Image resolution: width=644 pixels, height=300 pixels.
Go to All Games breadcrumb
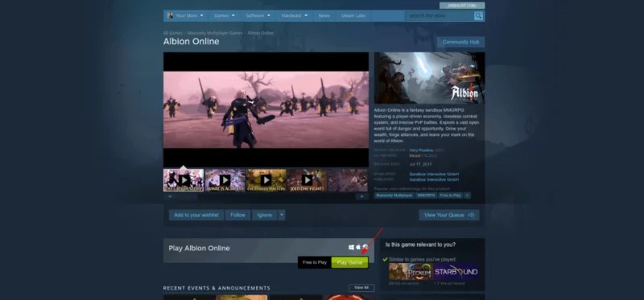[172, 33]
